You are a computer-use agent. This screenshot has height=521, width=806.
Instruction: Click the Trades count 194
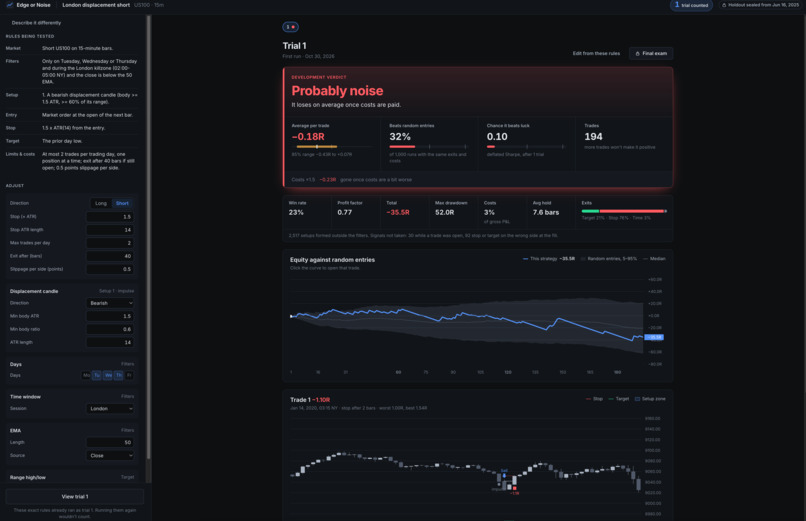click(593, 137)
